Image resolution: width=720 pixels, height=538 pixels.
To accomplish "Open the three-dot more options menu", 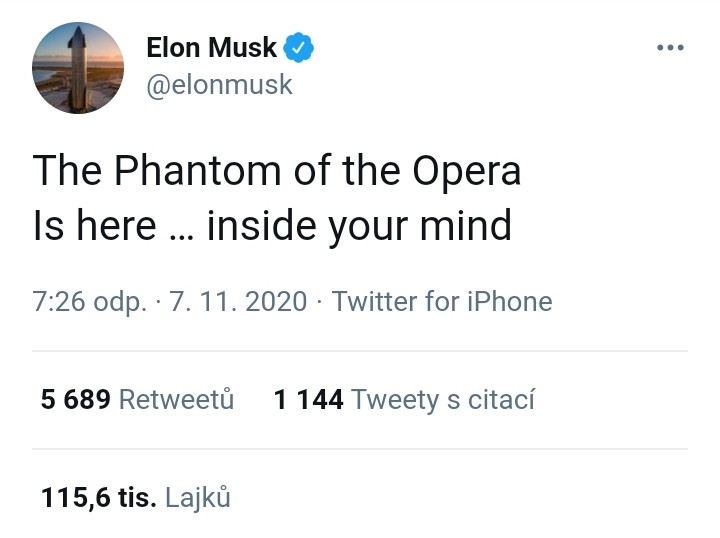I will [x=670, y=47].
